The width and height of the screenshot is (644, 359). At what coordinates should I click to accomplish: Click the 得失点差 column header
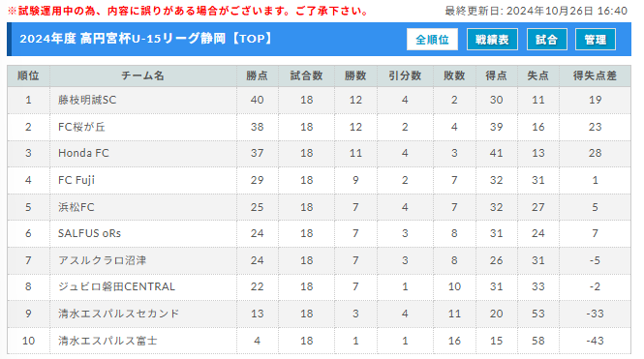(x=595, y=75)
